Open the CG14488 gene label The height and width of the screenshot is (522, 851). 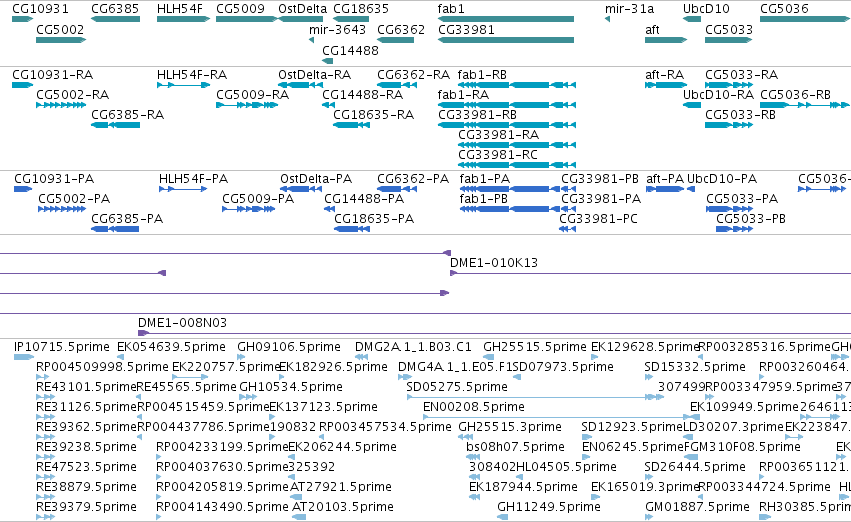350,50
